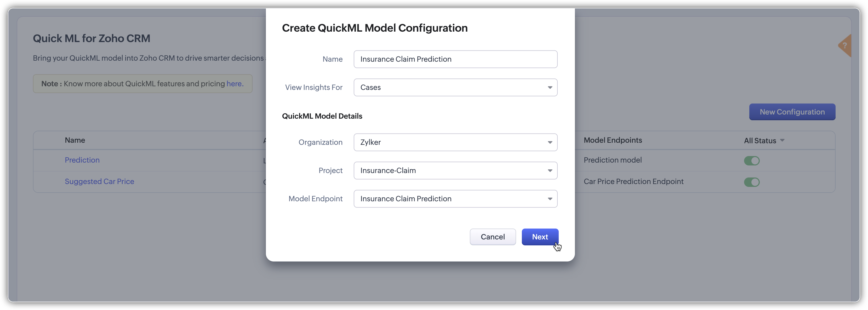This screenshot has width=868, height=310.
Task: Toggle the Prediction model status switch
Action: coord(751,161)
